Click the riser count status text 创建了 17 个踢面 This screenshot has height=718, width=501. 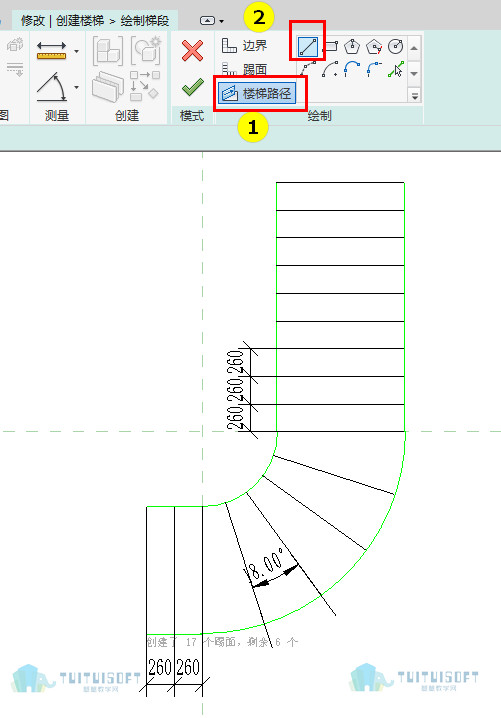[x=193, y=642]
